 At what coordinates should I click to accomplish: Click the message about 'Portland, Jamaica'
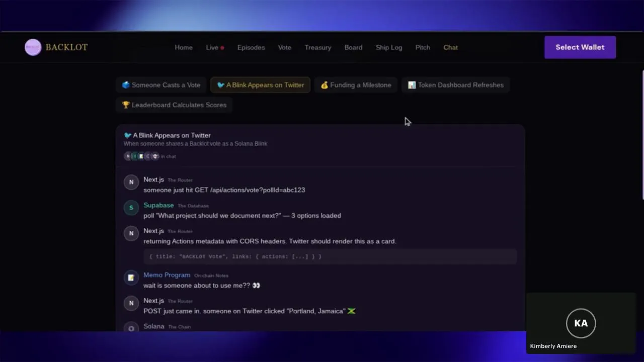[x=250, y=311]
